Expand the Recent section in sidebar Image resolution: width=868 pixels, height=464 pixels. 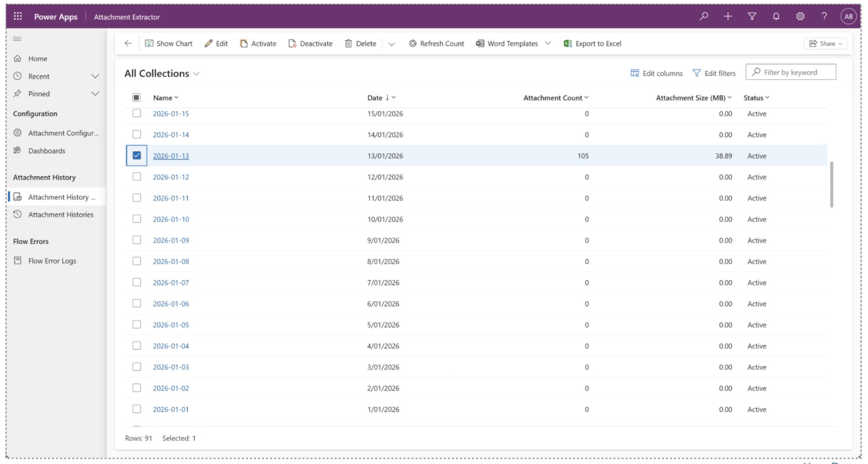pyautogui.click(x=95, y=76)
